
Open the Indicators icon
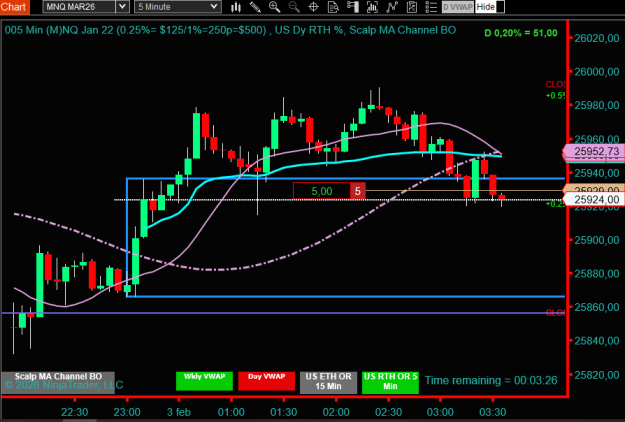tap(372, 7)
